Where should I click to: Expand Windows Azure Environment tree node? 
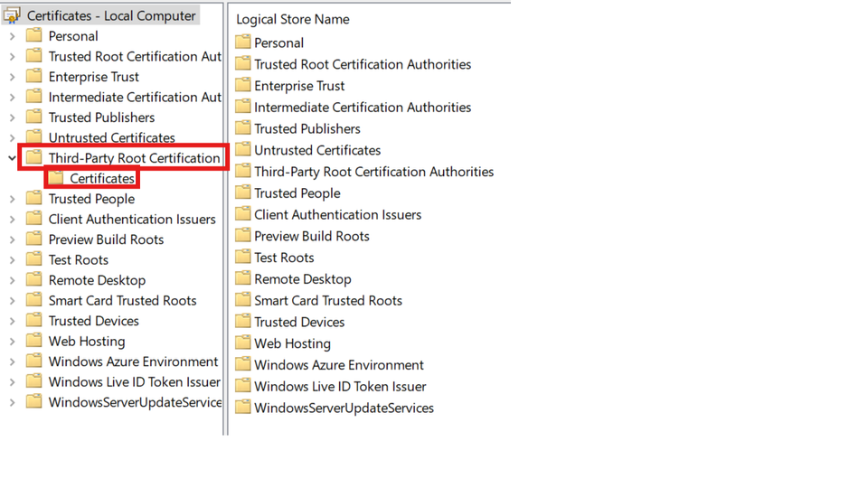pyautogui.click(x=12, y=361)
